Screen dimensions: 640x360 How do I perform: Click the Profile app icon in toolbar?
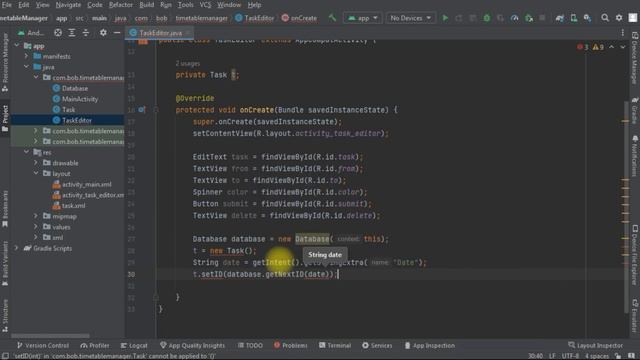pos(514,18)
